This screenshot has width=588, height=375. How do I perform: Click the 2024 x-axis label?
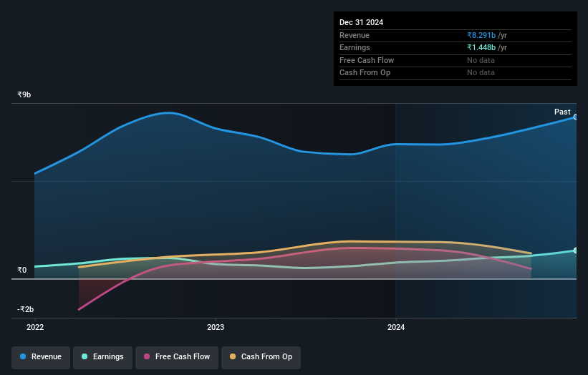(396, 328)
